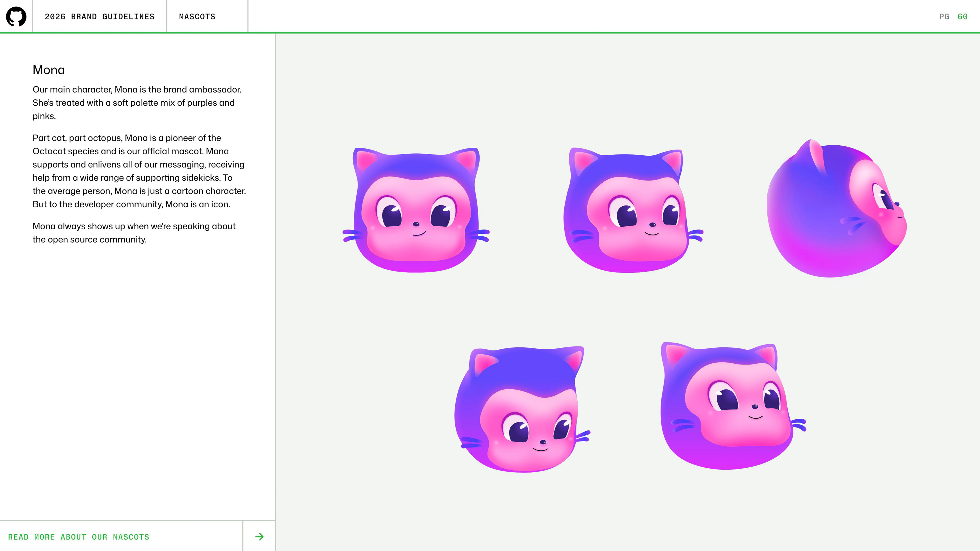Follow the Read More About Our Mascots link
Screen dimensions: 980x551
pos(79,536)
